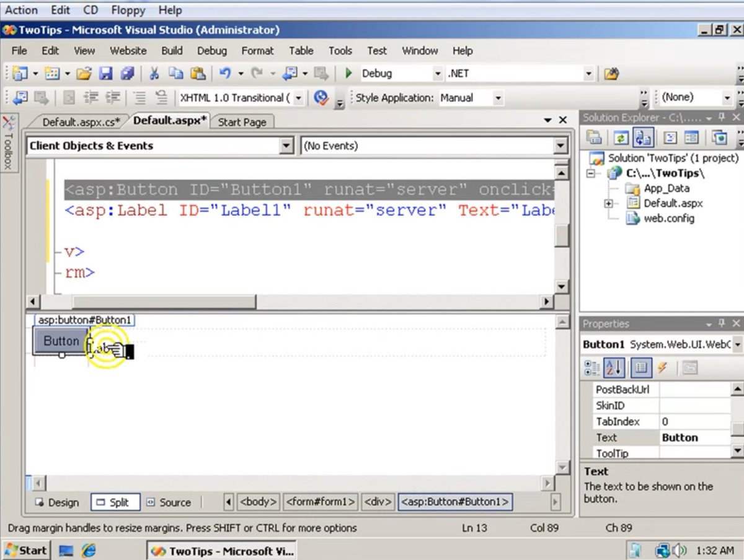This screenshot has height=560, width=744.
Task: Open the .NET find combo dropdown
Action: click(589, 73)
